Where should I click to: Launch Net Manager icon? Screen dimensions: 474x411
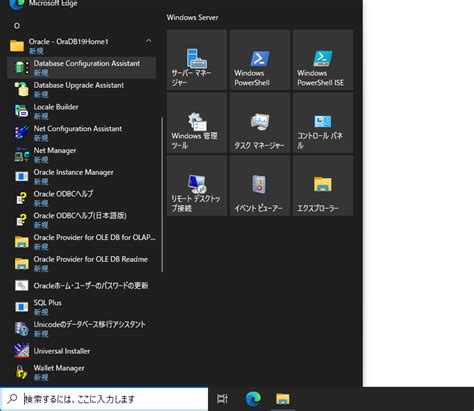(x=22, y=155)
